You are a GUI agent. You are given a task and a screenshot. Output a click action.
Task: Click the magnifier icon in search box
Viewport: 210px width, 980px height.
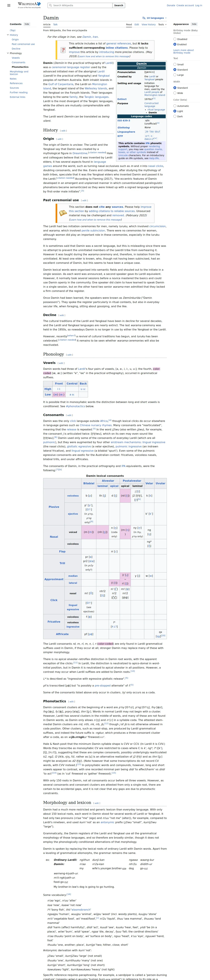click(51, 5)
